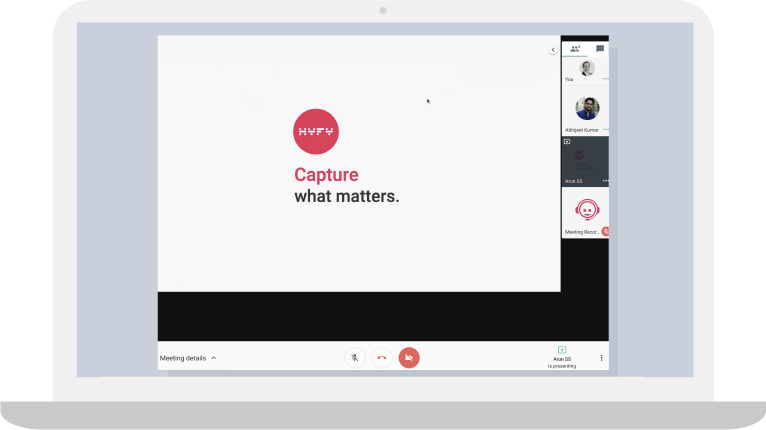Select Arun SS presentation tile
This screenshot has height=430, width=766.
tap(585, 162)
